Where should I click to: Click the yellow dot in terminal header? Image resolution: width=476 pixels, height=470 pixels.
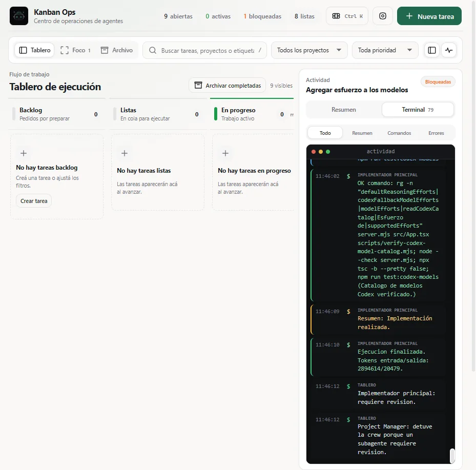(321, 152)
